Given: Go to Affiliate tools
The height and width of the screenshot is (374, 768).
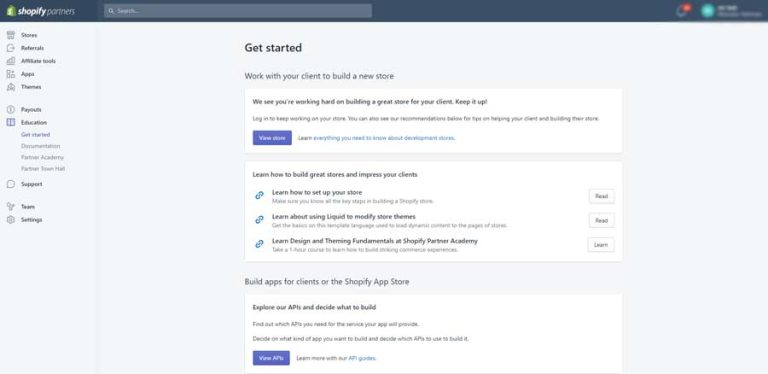Looking at the screenshot, I should click(x=38, y=61).
